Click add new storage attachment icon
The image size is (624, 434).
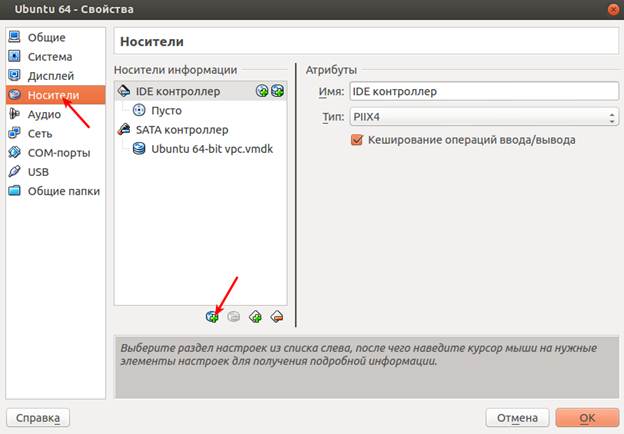point(212,317)
